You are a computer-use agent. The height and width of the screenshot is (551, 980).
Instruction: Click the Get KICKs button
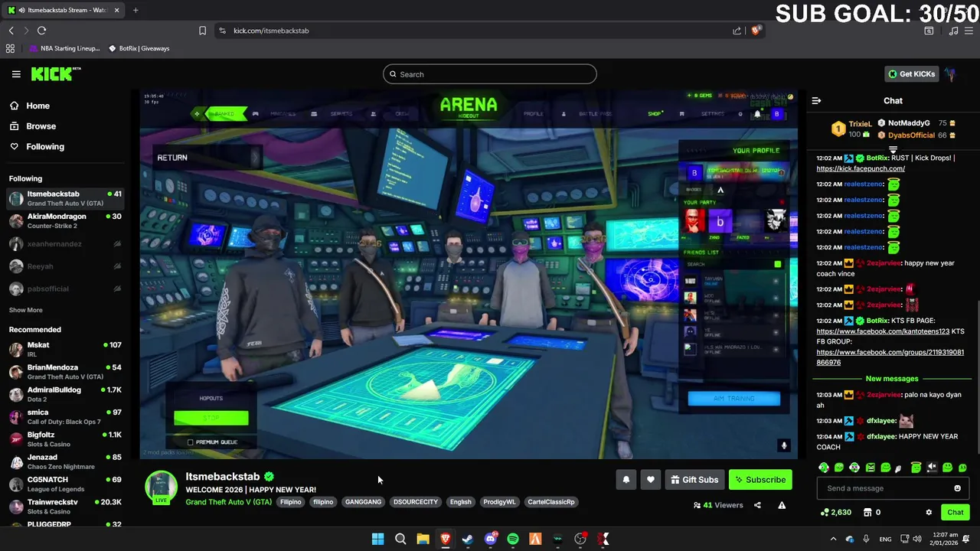point(911,74)
